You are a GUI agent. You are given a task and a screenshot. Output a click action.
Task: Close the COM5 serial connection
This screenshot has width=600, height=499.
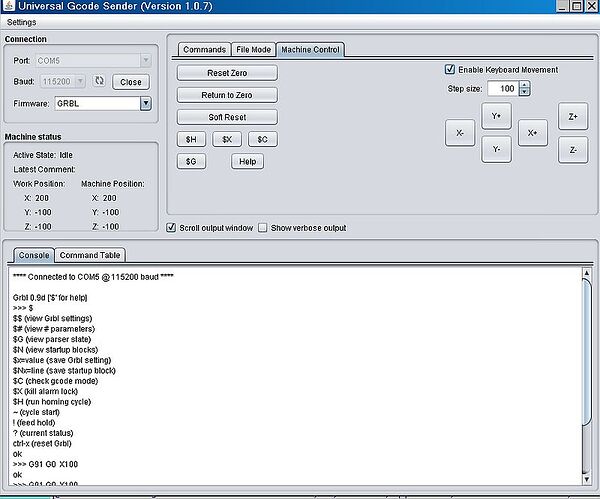(131, 82)
